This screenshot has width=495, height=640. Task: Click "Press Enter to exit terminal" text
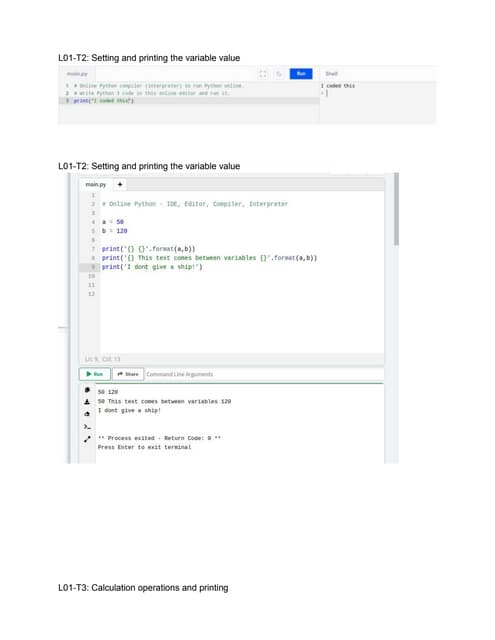(x=144, y=447)
